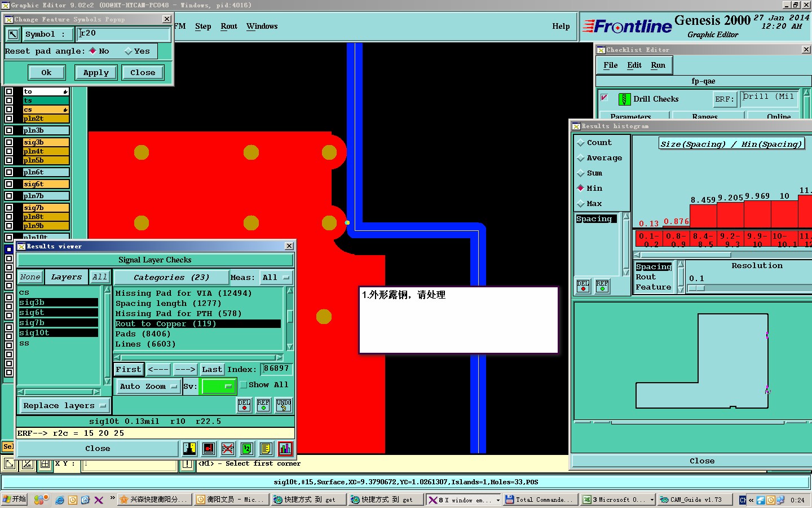Click First button in Results viewer
This screenshot has width=812, height=508.
pos(129,370)
